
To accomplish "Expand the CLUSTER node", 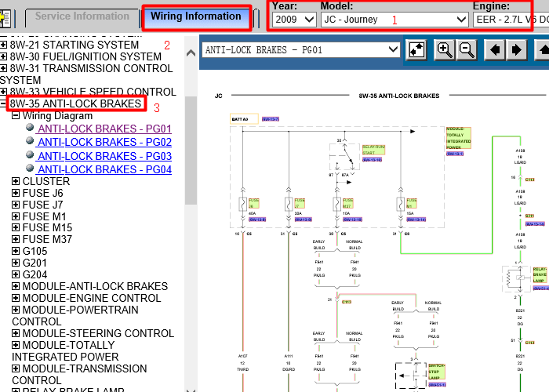I will (16, 181).
